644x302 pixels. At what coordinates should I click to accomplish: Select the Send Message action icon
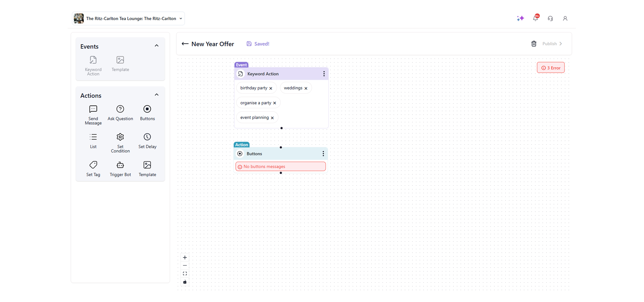[x=93, y=109]
